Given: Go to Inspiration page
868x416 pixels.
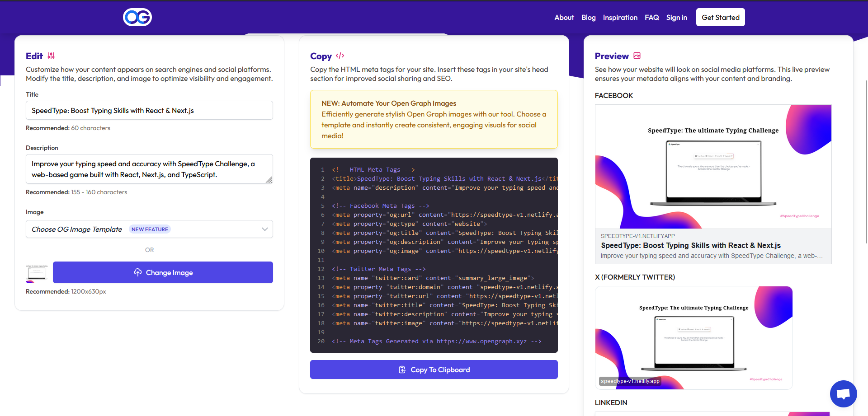Looking at the screenshot, I should click(620, 18).
